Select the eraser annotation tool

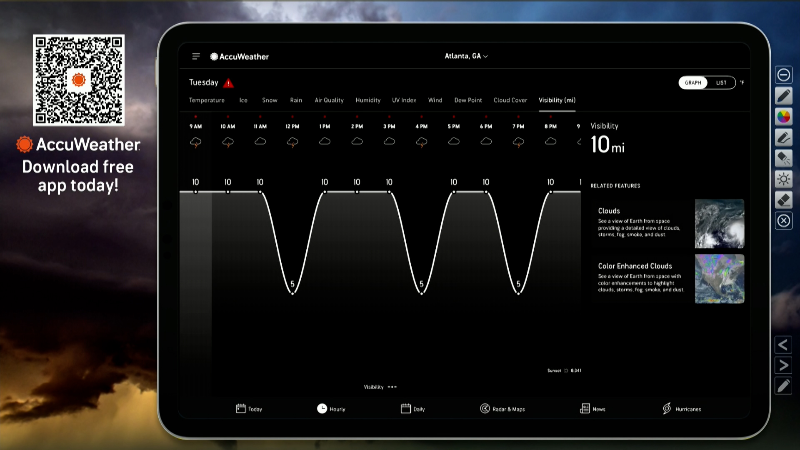point(784,200)
